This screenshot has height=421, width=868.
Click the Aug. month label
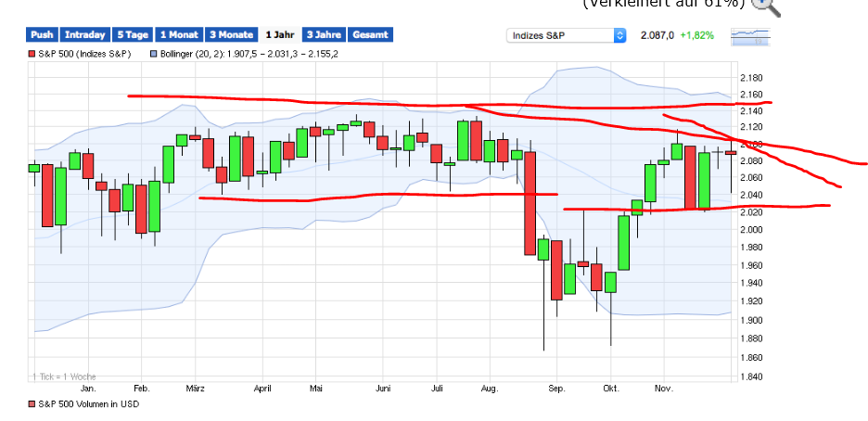pyautogui.click(x=490, y=389)
